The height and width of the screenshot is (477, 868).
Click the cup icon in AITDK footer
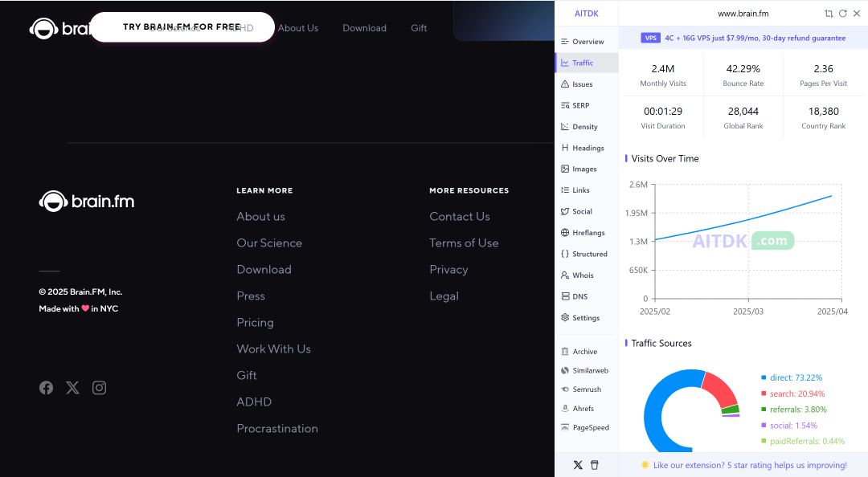pos(595,465)
